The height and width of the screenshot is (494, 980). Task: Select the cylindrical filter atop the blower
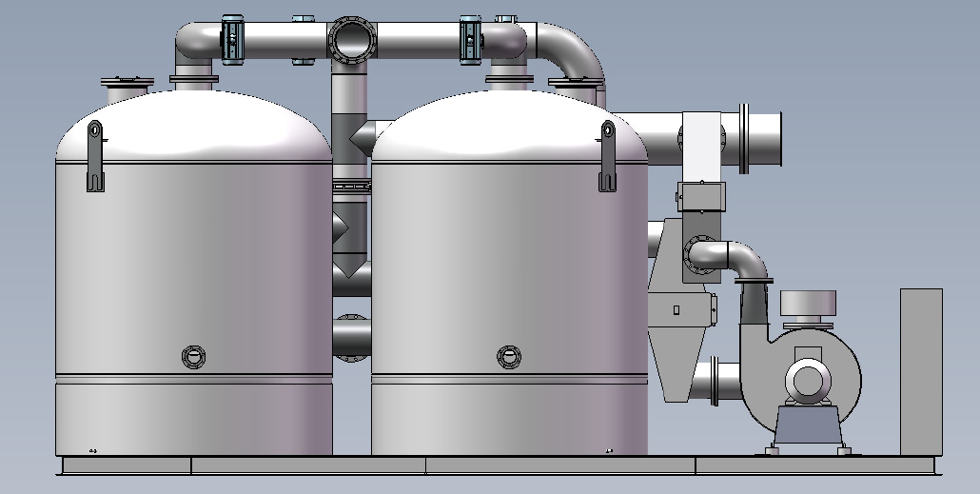809,306
